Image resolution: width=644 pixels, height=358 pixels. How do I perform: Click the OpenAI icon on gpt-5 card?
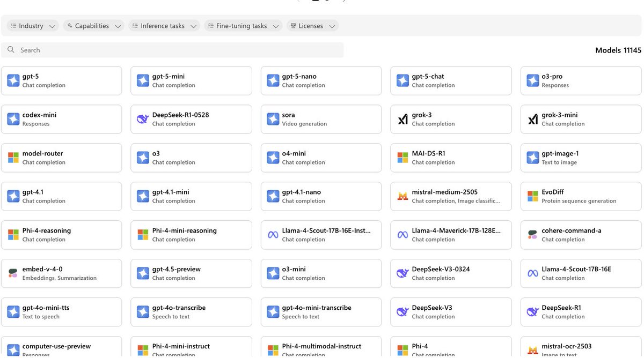tap(13, 80)
